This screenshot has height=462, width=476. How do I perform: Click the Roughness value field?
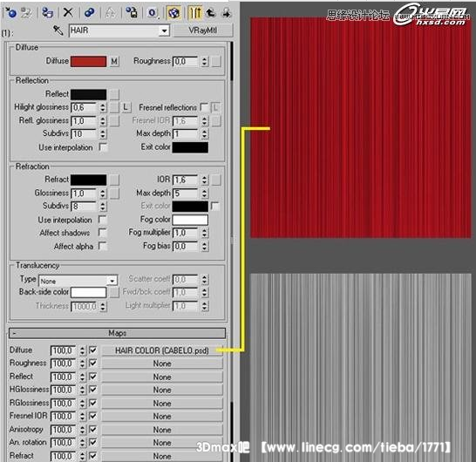tap(186, 61)
